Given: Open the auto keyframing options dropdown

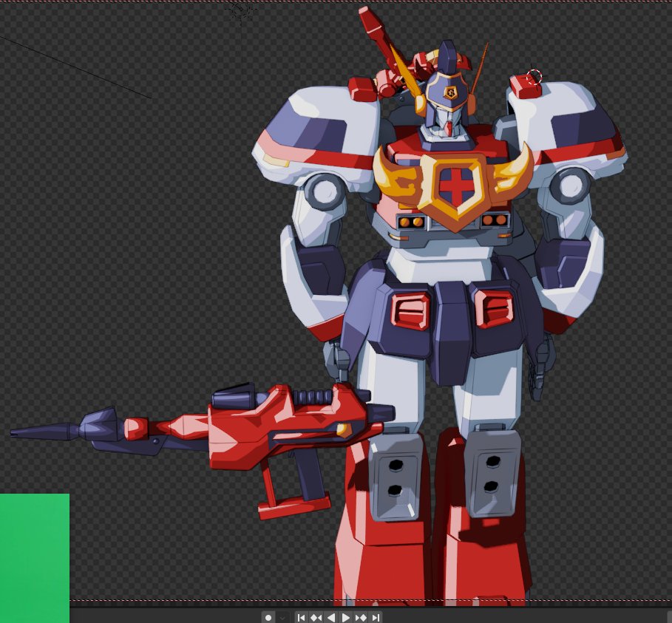Looking at the screenshot, I should [282, 617].
